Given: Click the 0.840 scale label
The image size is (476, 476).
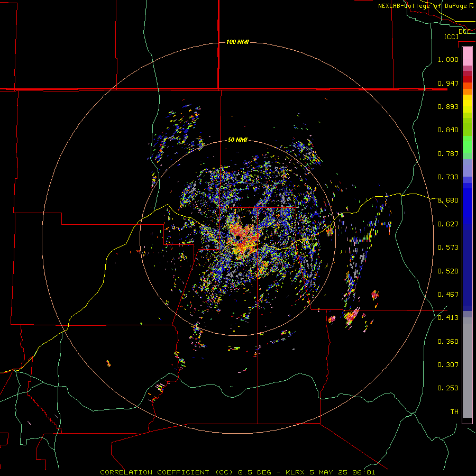Looking at the screenshot, I should tap(448, 130).
